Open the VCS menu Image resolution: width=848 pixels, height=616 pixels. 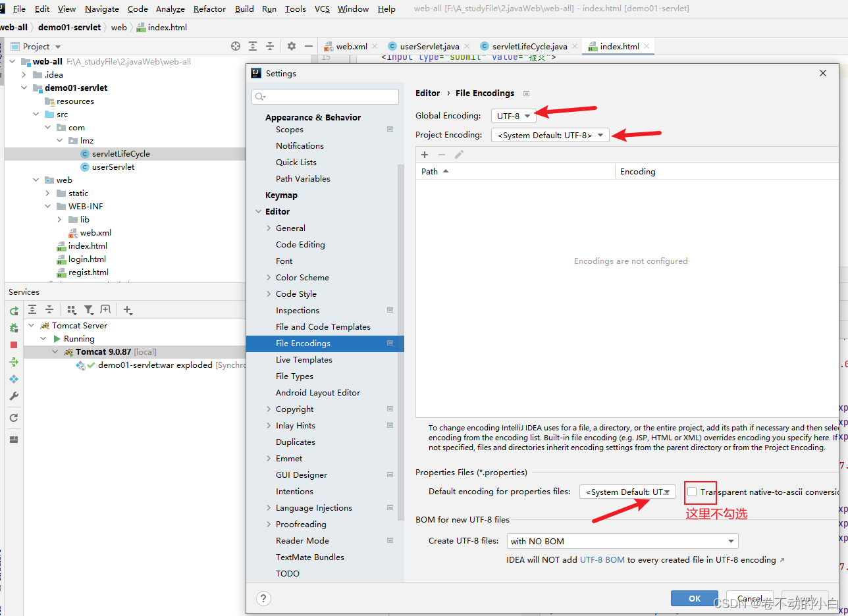(x=322, y=9)
